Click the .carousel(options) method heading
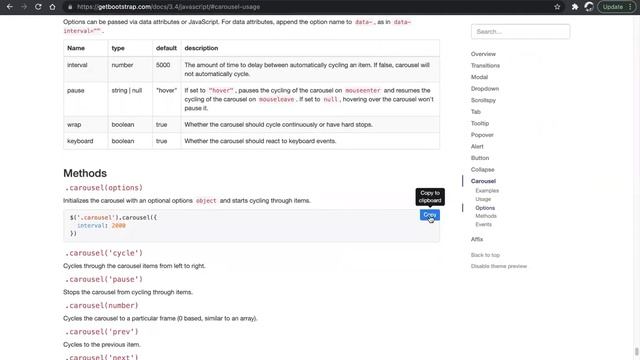 click(x=104, y=188)
